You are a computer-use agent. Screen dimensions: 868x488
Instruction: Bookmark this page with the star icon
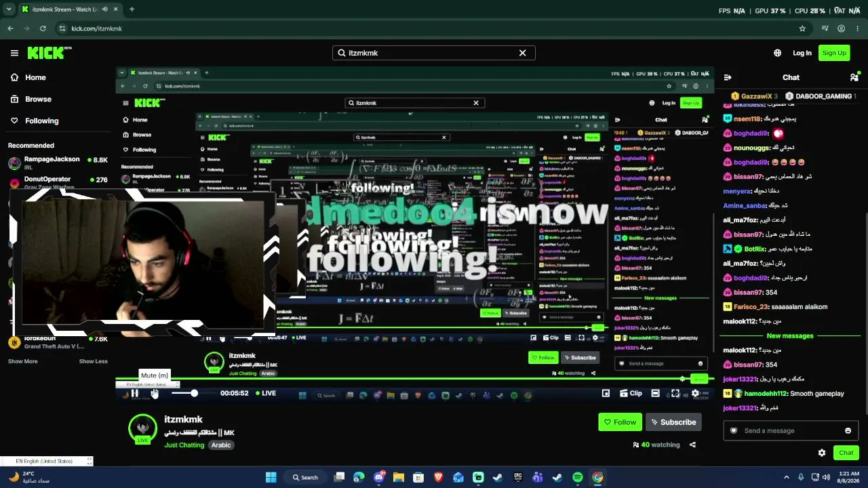(802, 28)
